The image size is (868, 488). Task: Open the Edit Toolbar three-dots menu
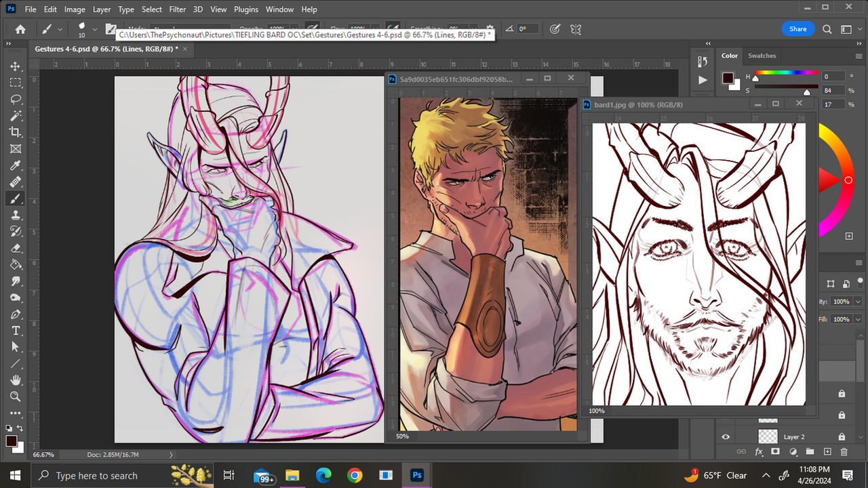(16, 413)
